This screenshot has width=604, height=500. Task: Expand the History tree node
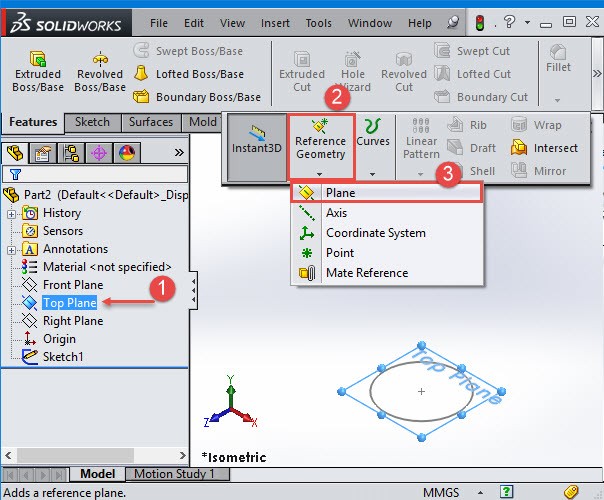(x=12, y=214)
